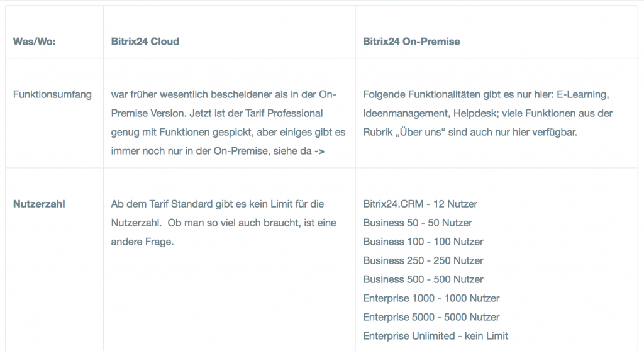Click the Business 250 - 250 Nutzer entry

click(423, 261)
